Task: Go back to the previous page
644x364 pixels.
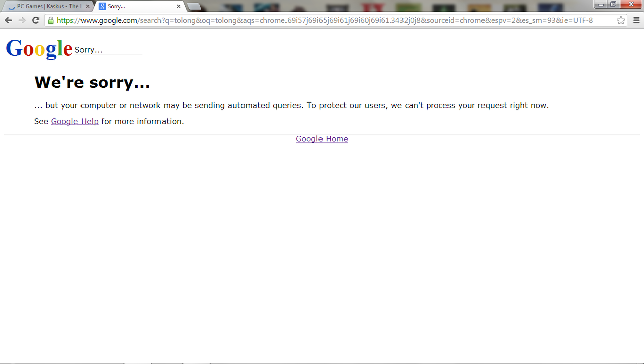Action: [8, 20]
